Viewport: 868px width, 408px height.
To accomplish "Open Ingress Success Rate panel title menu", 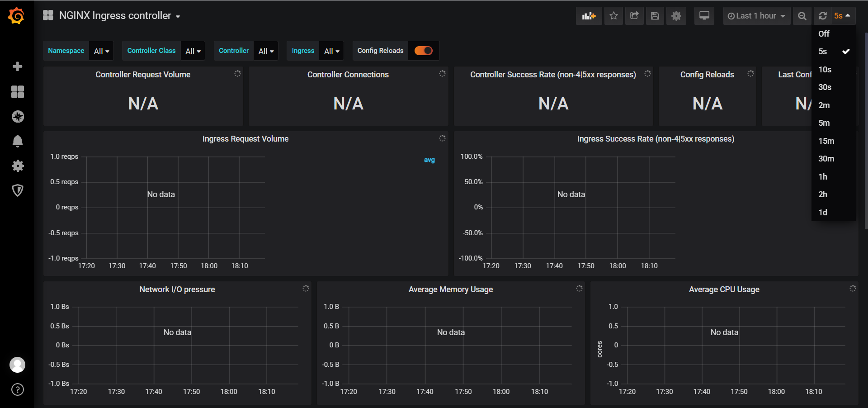I will 656,139.
